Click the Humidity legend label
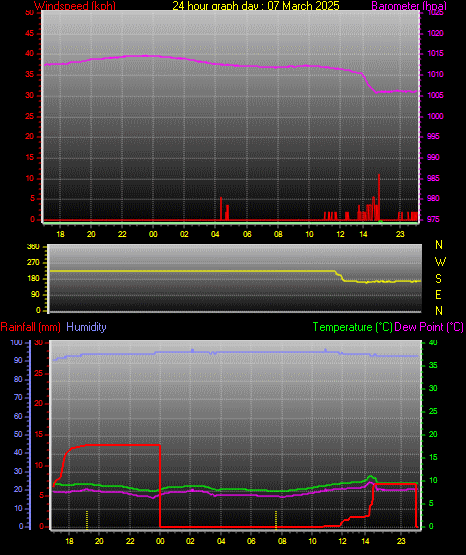 [86, 327]
